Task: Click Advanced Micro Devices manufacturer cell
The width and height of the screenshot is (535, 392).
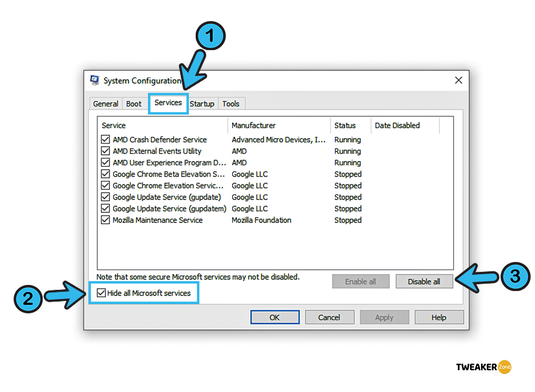Action: coord(279,139)
